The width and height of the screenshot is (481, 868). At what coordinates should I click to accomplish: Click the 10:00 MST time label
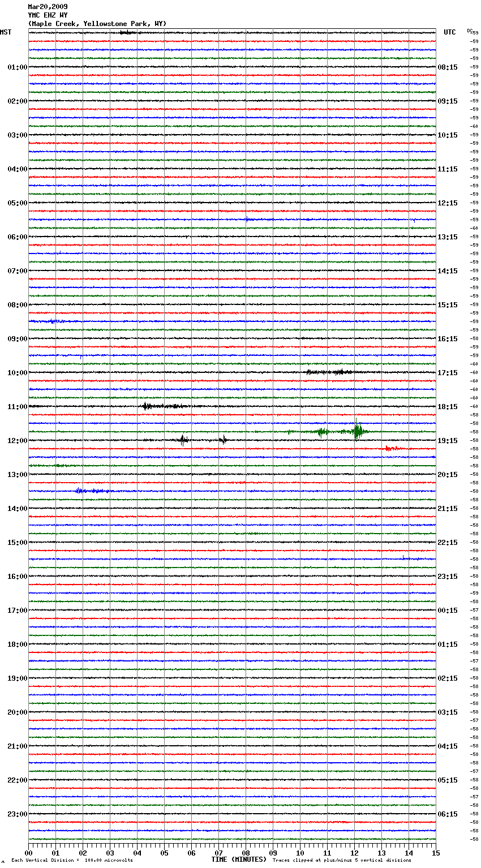pyautogui.click(x=18, y=373)
